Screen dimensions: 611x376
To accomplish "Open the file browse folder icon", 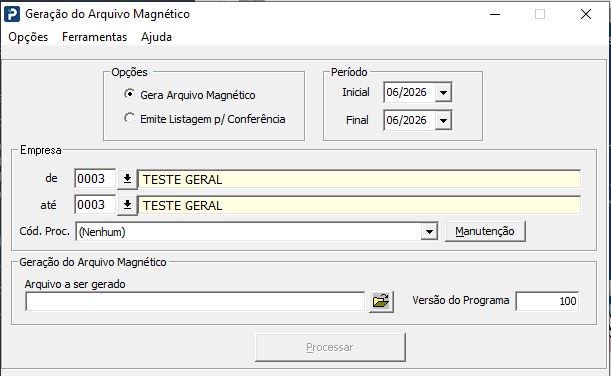I will coord(381,301).
